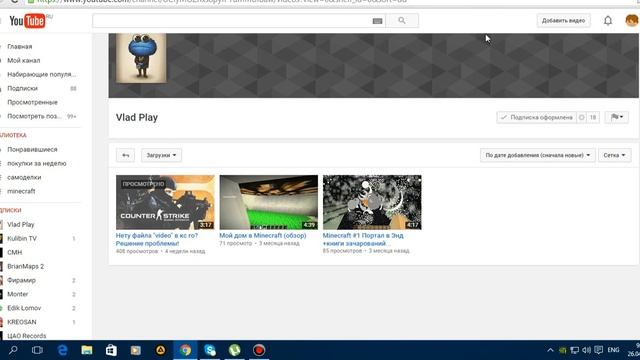Switch to Chrome on taskbar
640x360 pixels.
[x=185, y=350]
